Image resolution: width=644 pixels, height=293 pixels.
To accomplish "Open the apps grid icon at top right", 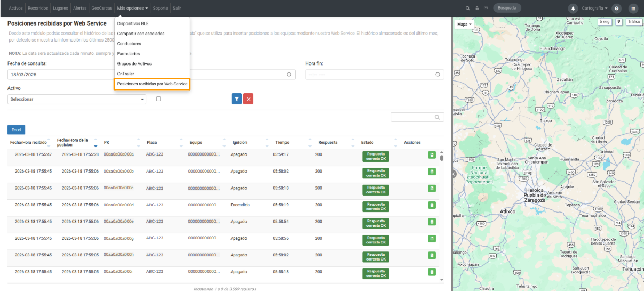I will pos(633,9).
